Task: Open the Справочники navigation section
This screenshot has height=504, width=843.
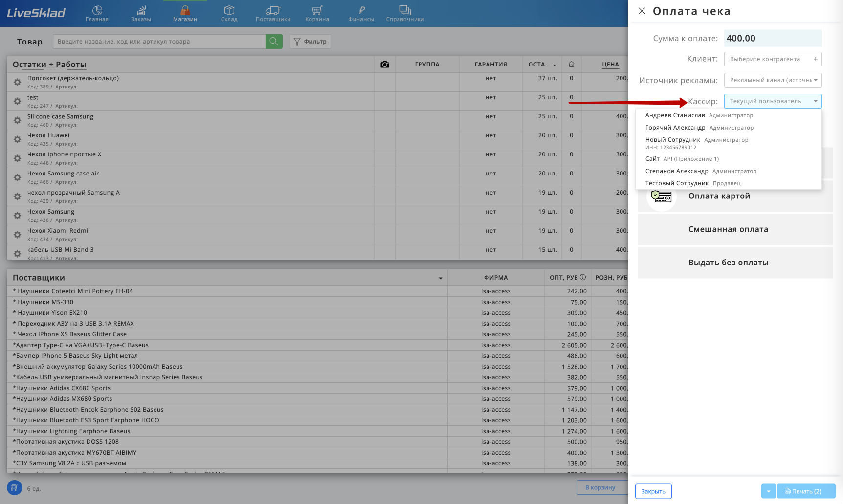Action: pos(405,13)
